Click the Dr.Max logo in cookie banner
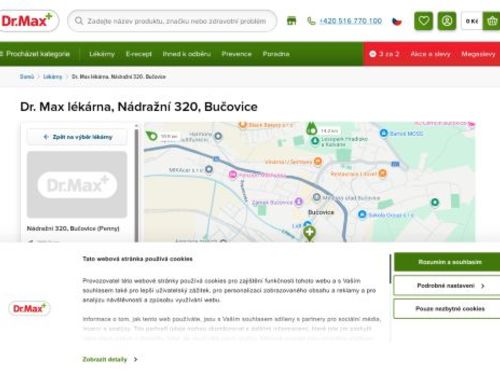 pyautogui.click(x=29, y=308)
